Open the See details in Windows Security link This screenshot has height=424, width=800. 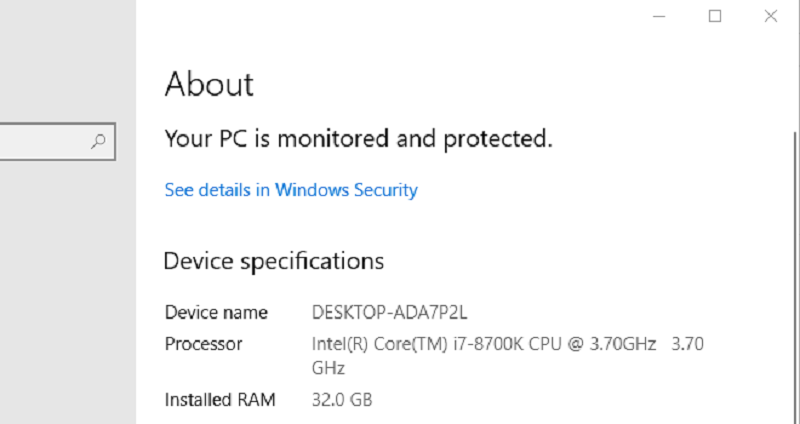click(290, 190)
